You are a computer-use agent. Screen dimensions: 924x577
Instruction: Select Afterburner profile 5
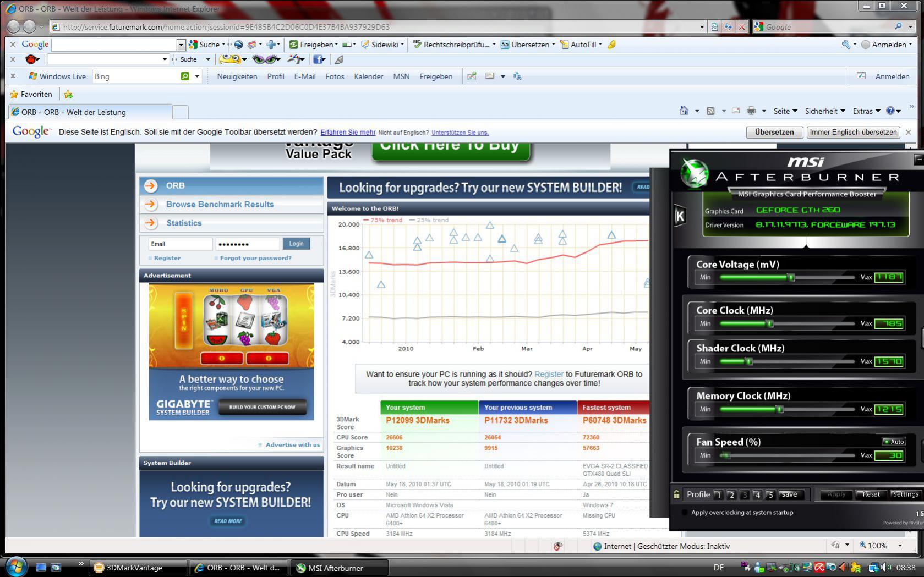770,494
